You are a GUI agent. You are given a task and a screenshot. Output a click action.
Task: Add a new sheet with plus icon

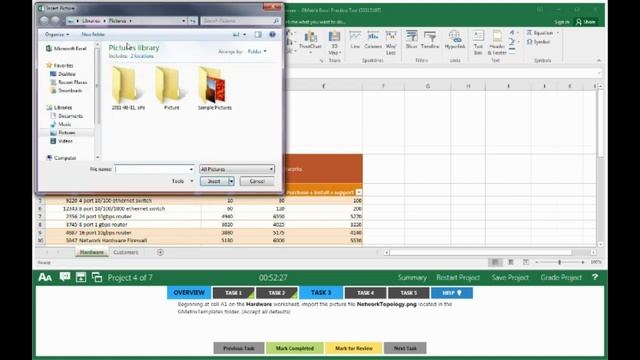pyautogui.click(x=160, y=252)
